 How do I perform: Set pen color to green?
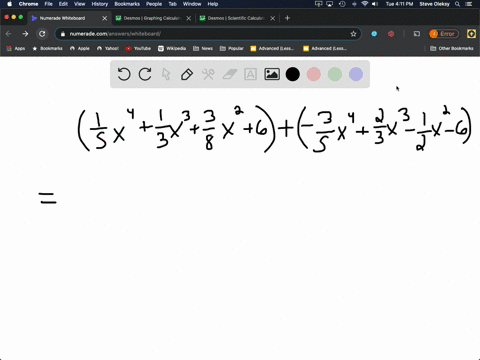click(335, 74)
